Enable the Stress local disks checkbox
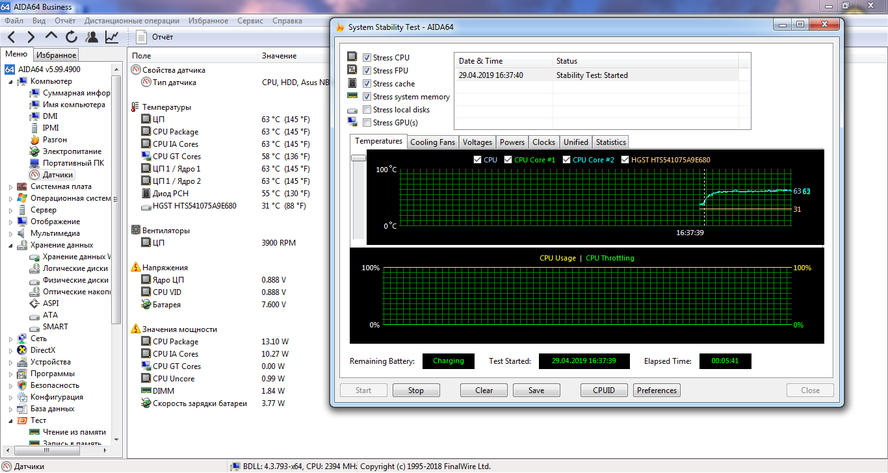This screenshot has height=473, width=888. 367,109
